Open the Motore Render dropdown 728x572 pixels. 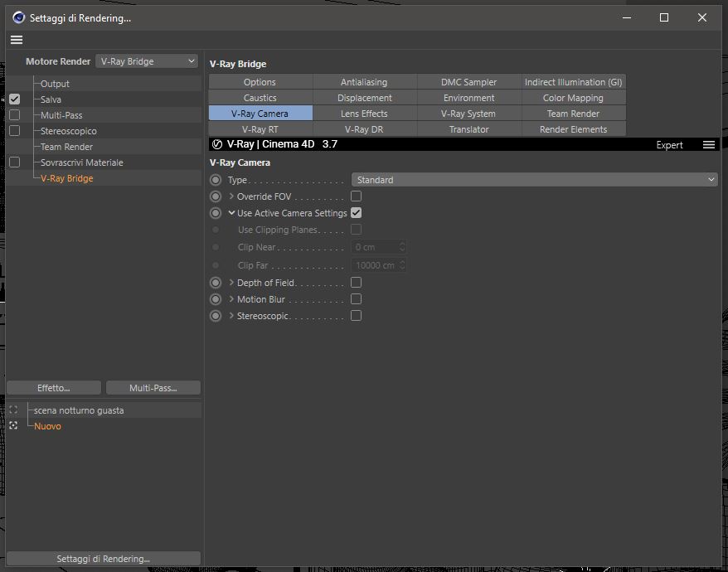click(147, 61)
